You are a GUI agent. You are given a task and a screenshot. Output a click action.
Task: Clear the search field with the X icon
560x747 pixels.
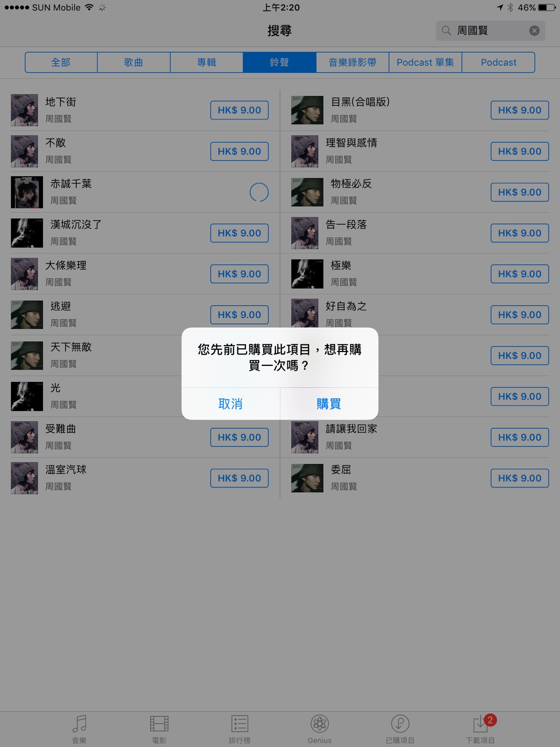pos(534,31)
